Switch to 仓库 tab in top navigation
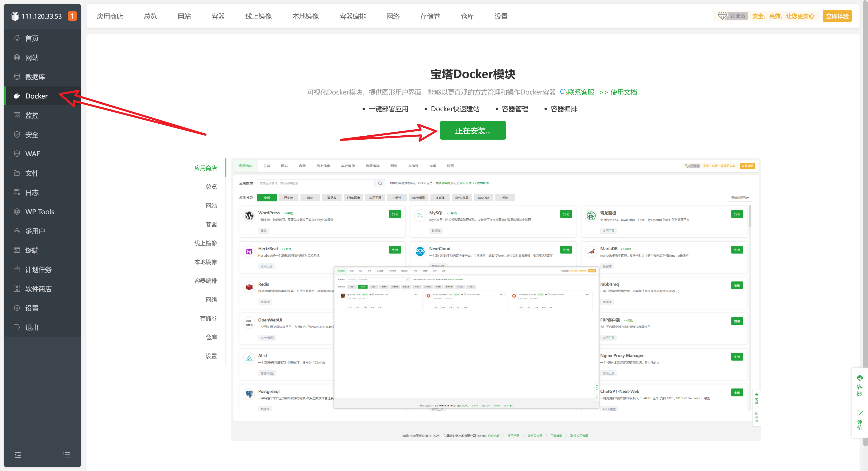The image size is (868, 471). (467, 16)
